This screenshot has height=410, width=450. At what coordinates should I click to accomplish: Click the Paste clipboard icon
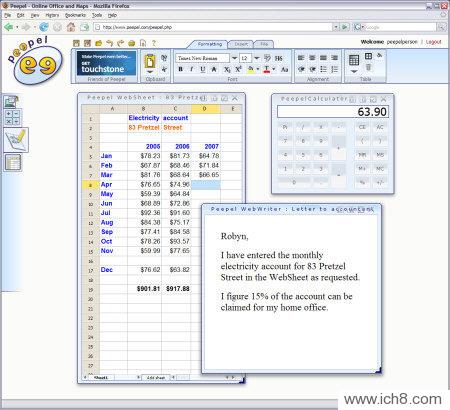[150, 61]
